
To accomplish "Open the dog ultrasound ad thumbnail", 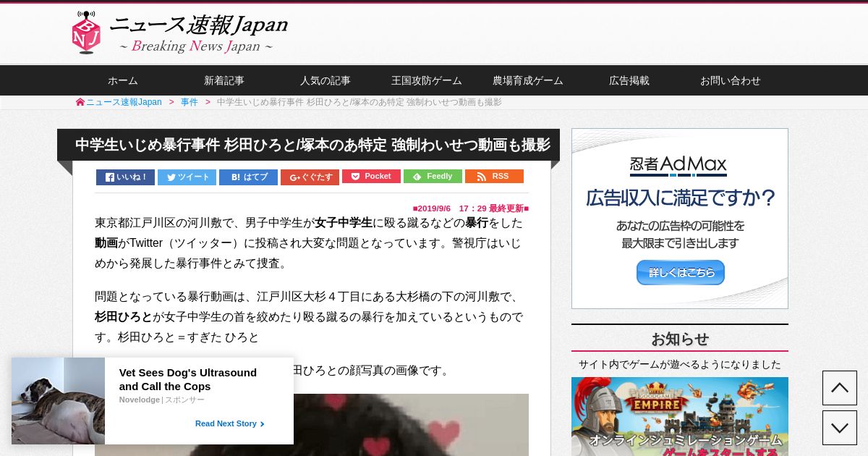I will tap(58, 401).
